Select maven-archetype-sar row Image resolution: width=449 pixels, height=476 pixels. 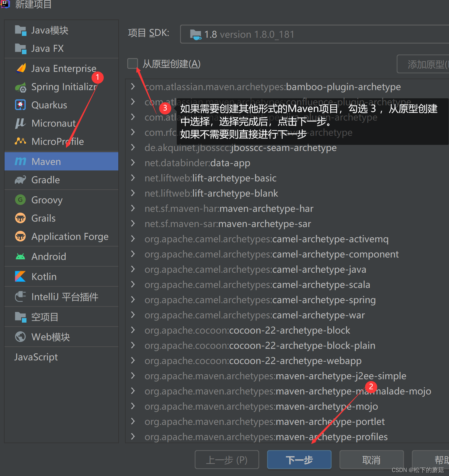[x=287, y=224]
